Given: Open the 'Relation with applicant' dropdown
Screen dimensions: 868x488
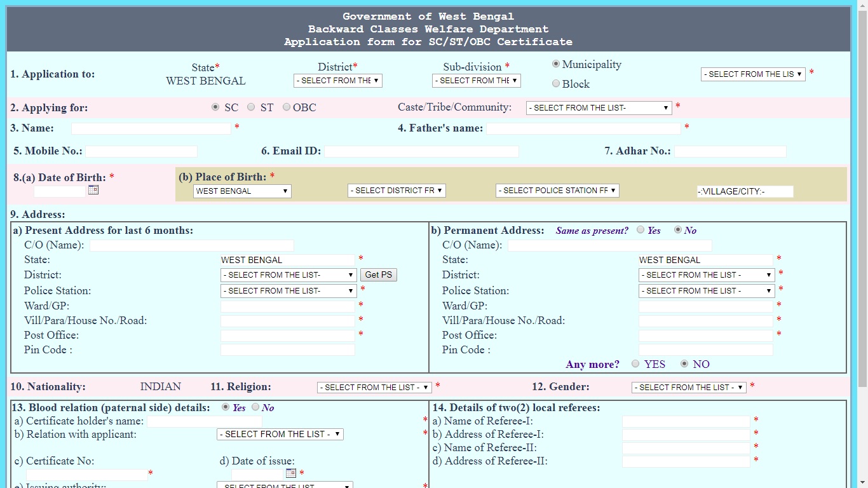Looking at the screenshot, I should (280, 434).
